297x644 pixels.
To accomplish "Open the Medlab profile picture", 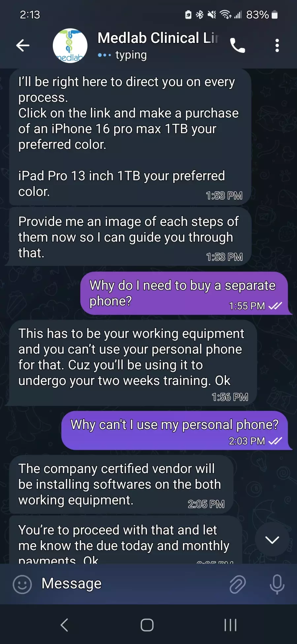I will (70, 46).
